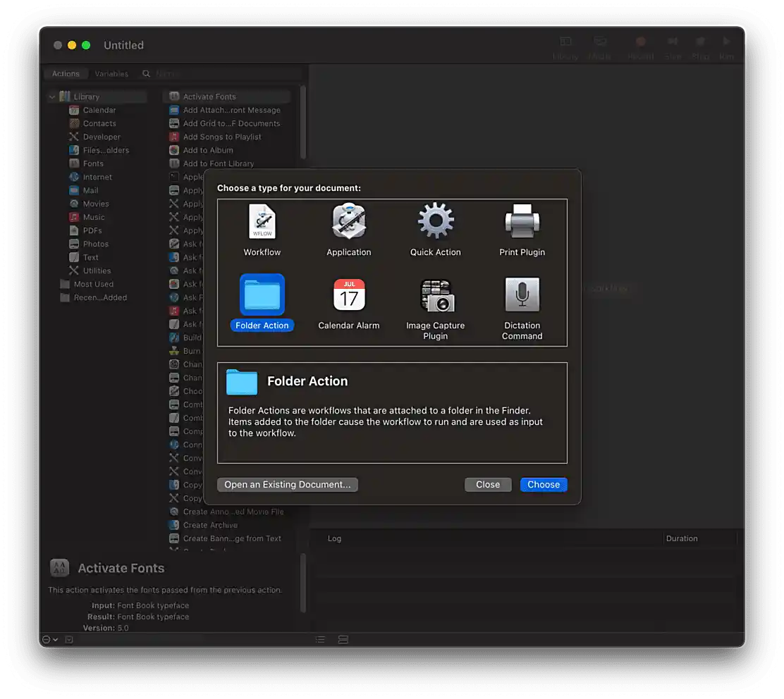
Task: Open the Mail category in the sidebar
Action: [90, 190]
